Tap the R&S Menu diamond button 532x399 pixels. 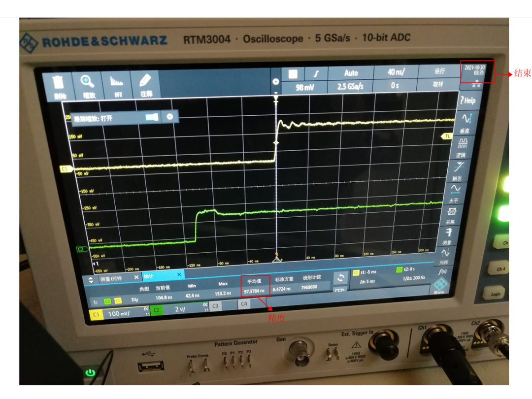click(440, 285)
